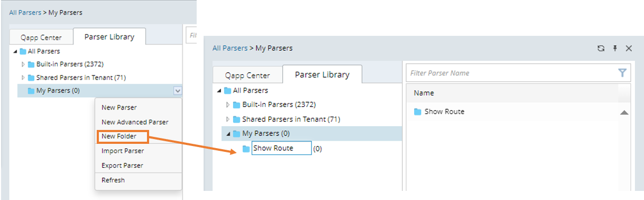Collapse My Parsers node in right panel
644x200 pixels.
click(228, 134)
